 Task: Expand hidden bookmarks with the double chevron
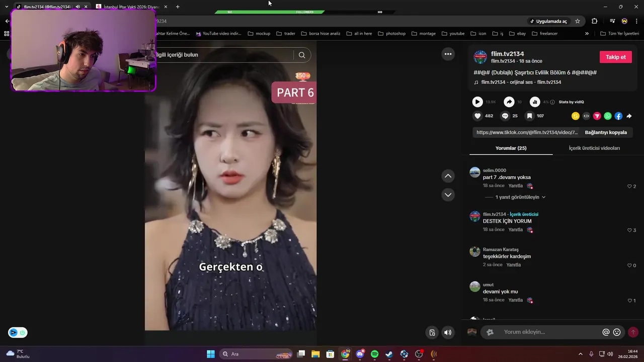tap(587, 33)
